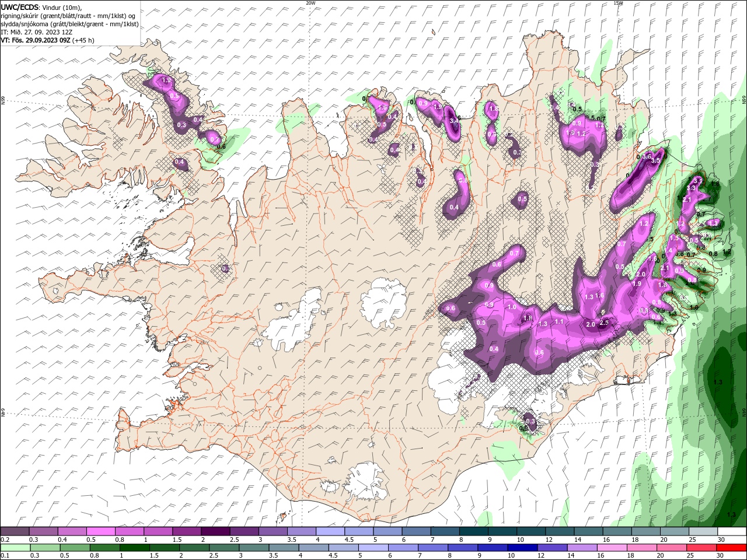747x560 pixels.
Task: Click the upper-row legend swatch between 6 and 7
Action: (x=416, y=531)
